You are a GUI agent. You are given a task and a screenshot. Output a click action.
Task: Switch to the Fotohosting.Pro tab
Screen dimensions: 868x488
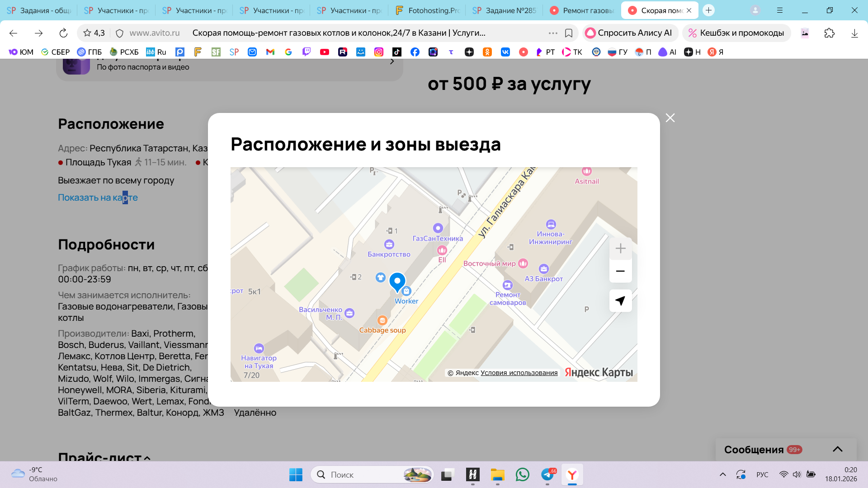tap(427, 10)
